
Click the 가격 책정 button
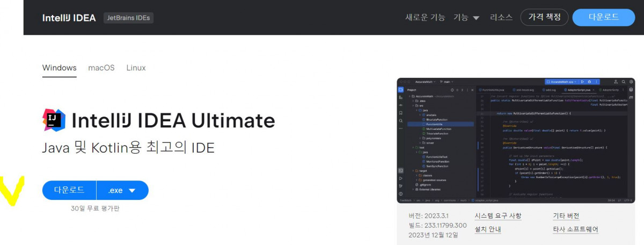[544, 17]
